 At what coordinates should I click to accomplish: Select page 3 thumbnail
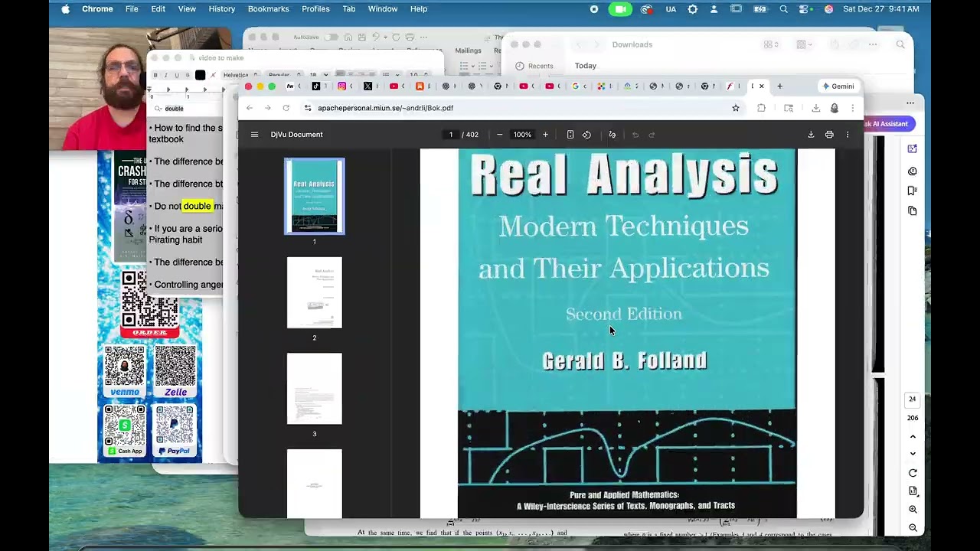tap(315, 389)
